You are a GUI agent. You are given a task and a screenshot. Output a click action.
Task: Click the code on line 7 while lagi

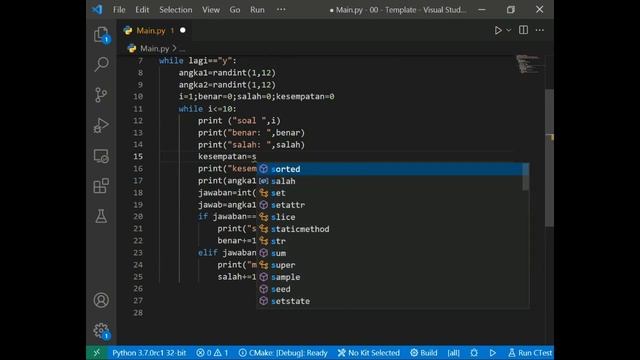click(198, 61)
